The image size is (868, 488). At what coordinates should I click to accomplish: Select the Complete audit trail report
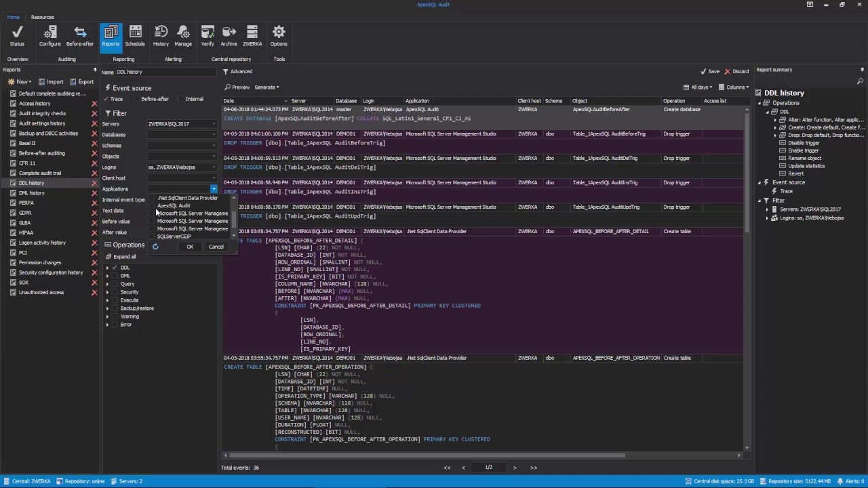(x=40, y=173)
